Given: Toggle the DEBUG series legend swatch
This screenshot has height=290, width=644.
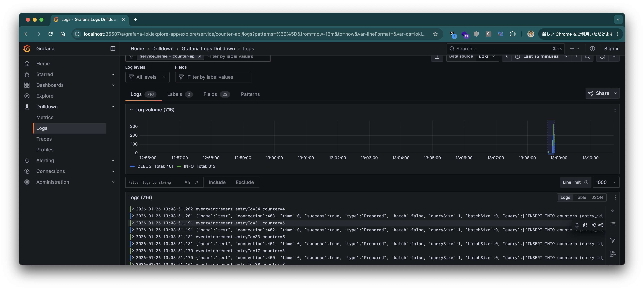Looking at the screenshot, I should (133, 166).
